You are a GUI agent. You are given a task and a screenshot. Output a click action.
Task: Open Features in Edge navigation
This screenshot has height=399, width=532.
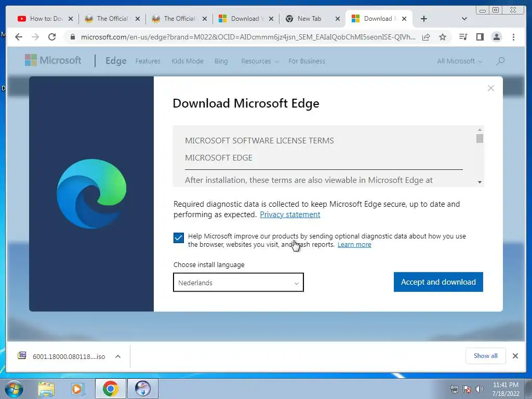pyautogui.click(x=148, y=61)
